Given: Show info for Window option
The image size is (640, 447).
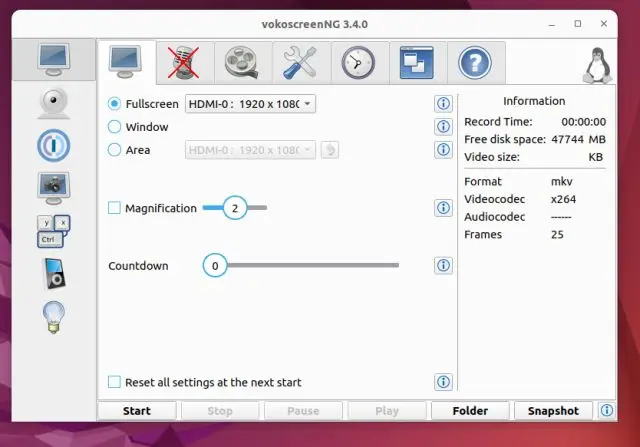Looking at the screenshot, I should pos(443,127).
